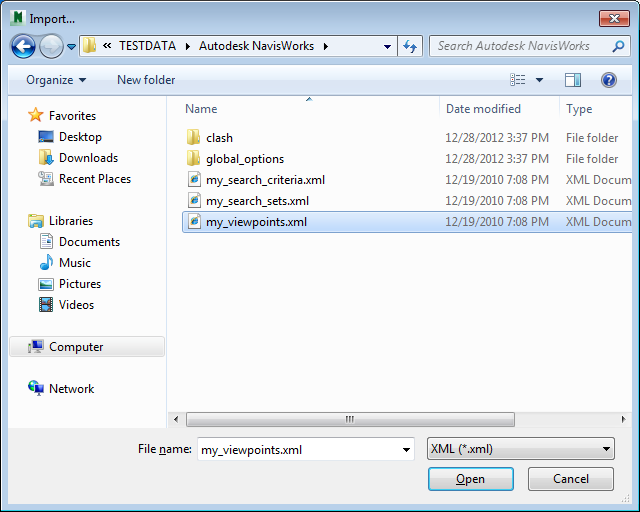Click the Downloads folder icon
This screenshot has height=512, width=640.
(x=46, y=158)
